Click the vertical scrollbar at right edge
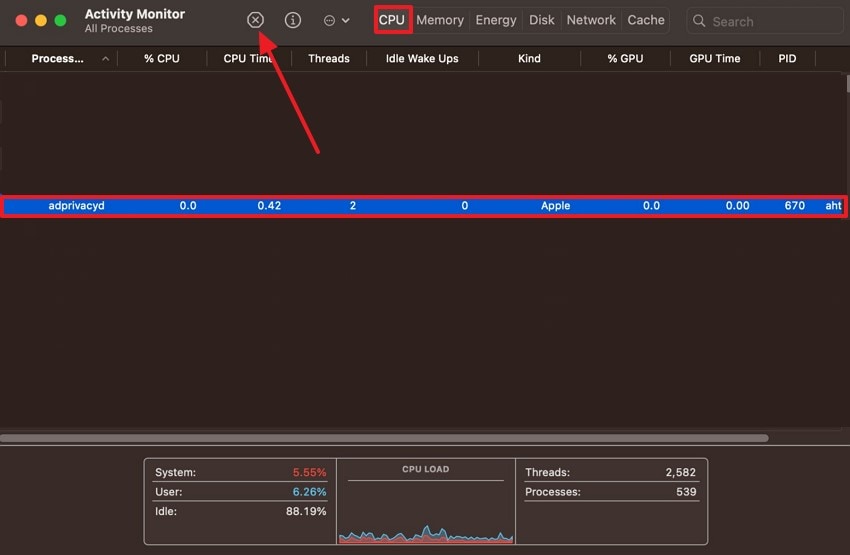The width and height of the screenshot is (850, 555). pos(847,84)
